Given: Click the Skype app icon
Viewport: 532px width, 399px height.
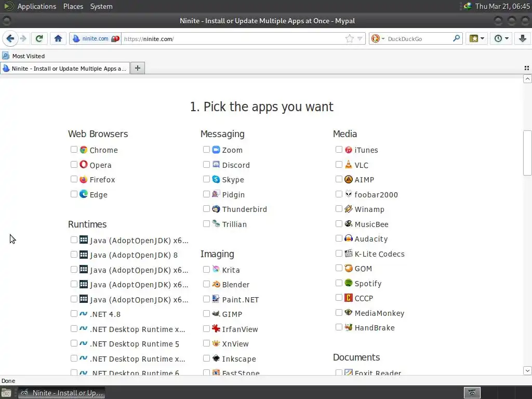Looking at the screenshot, I should click(216, 179).
